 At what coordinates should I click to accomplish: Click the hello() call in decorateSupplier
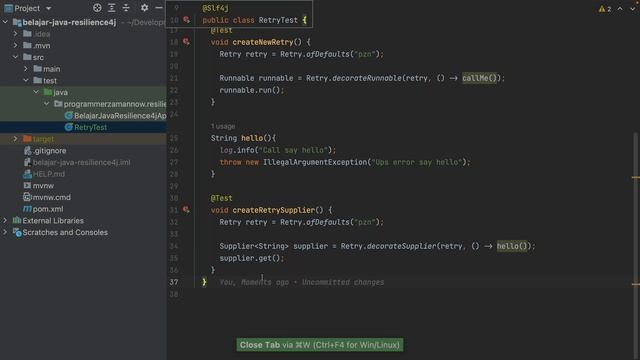[513, 246]
